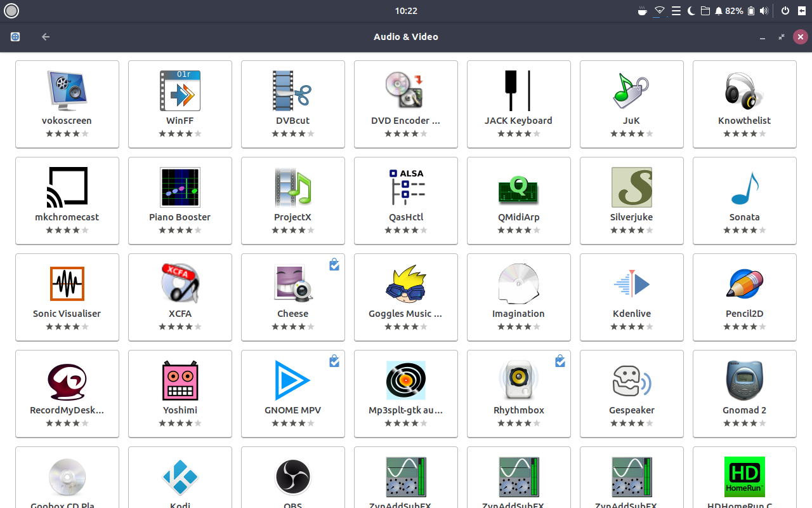Open the Mp3splt-gtk vinyl record icon
This screenshot has width=812, height=508.
click(406, 380)
